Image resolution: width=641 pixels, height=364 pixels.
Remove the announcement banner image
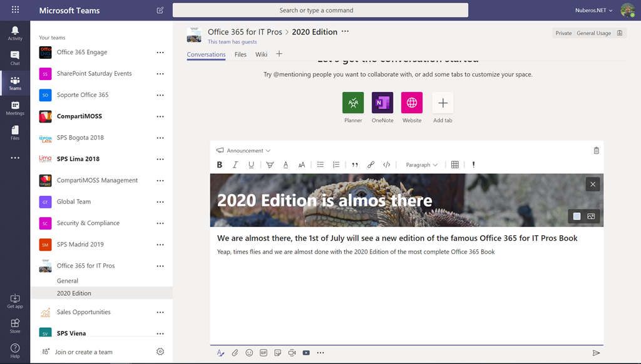click(x=593, y=185)
